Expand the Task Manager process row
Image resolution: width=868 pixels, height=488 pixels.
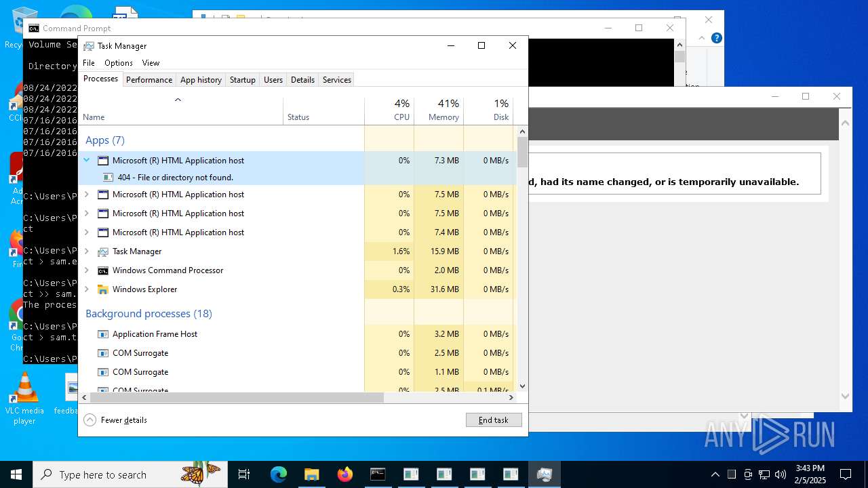coord(86,251)
